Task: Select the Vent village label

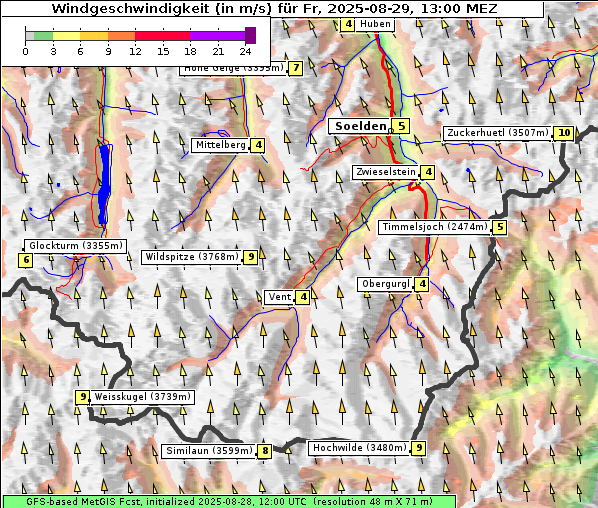Action: point(280,297)
